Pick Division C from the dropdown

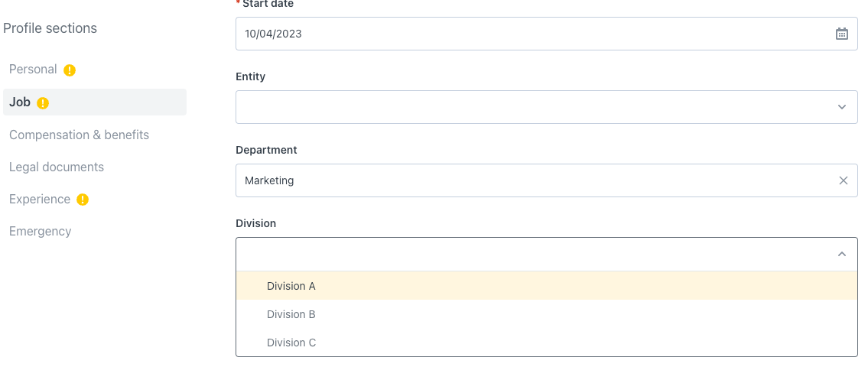(x=546, y=342)
